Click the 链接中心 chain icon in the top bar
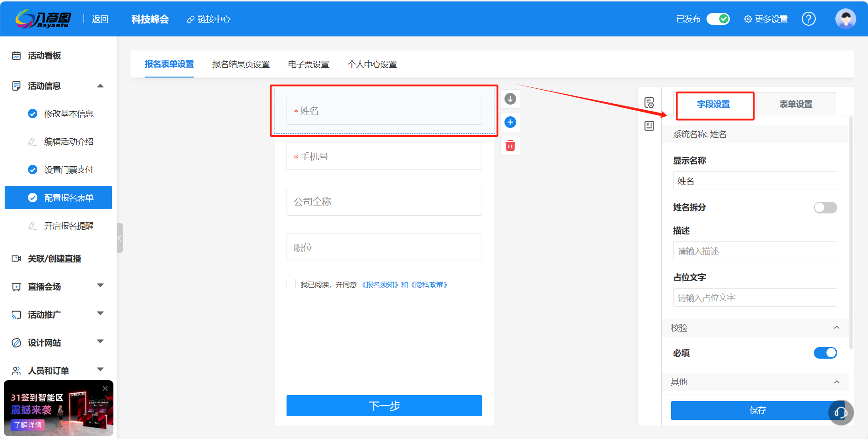This screenshot has height=439, width=868. (190, 19)
